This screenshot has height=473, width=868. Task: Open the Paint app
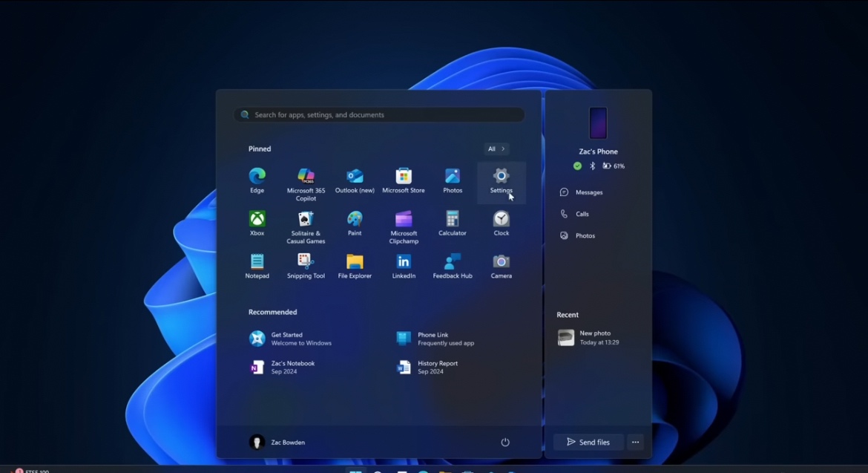tap(355, 224)
